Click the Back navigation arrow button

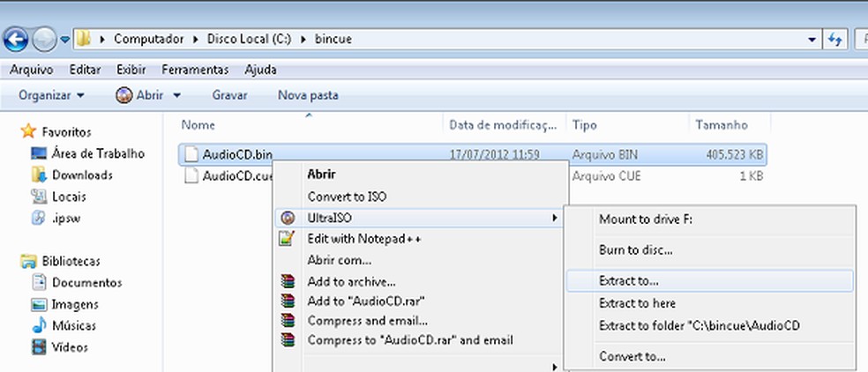click(16, 40)
